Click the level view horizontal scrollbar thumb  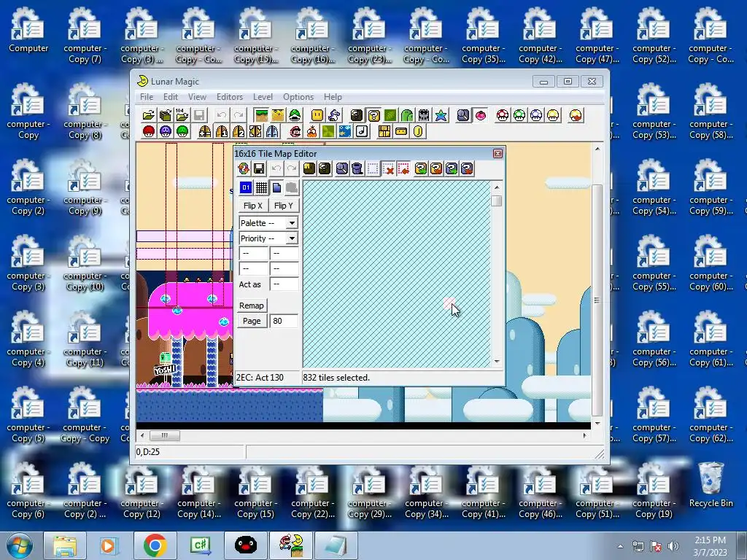click(x=165, y=435)
